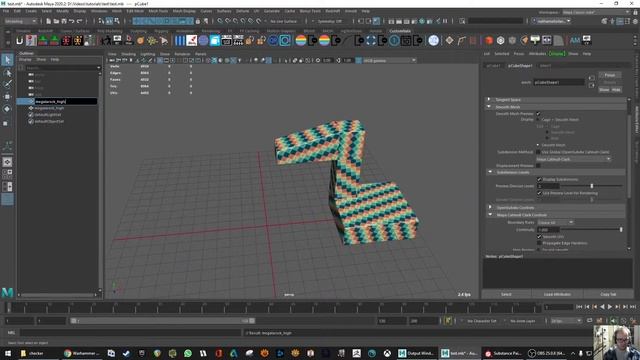Image resolution: width=640 pixels, height=360 pixels.
Task: Click the Copy Tab button
Action: [x=608, y=294]
